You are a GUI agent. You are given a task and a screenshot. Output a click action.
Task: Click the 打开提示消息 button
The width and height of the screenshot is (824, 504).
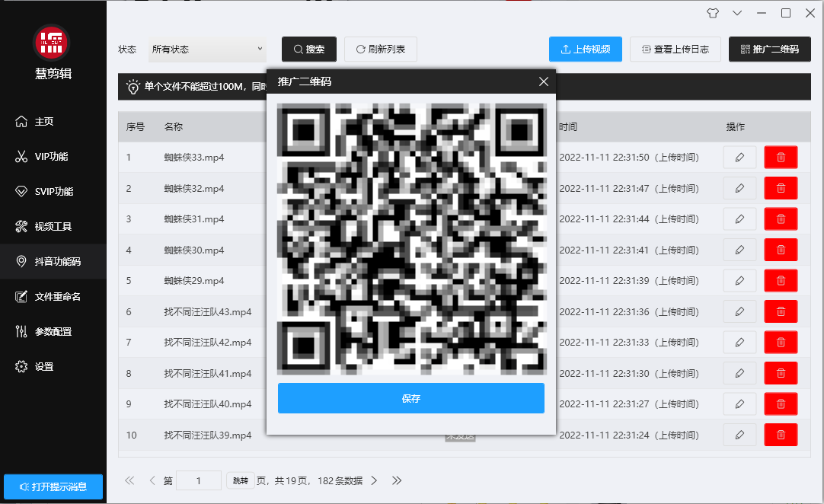point(53,486)
